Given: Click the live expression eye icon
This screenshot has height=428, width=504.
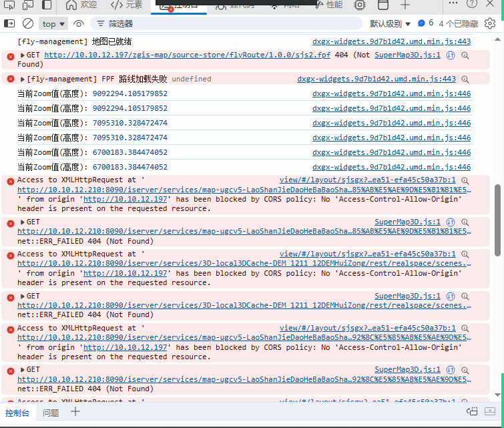Looking at the screenshot, I should click(79, 23).
